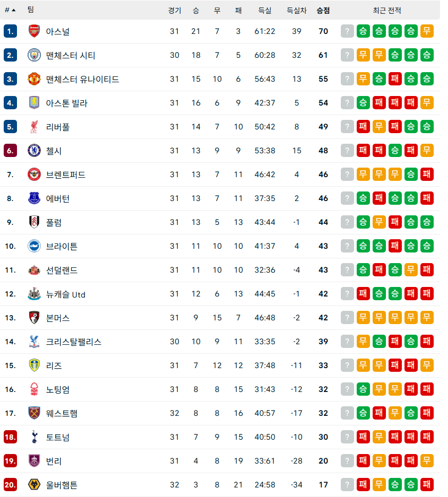Sort by 승점 points column header
This screenshot has height=497, width=448.
click(x=323, y=11)
